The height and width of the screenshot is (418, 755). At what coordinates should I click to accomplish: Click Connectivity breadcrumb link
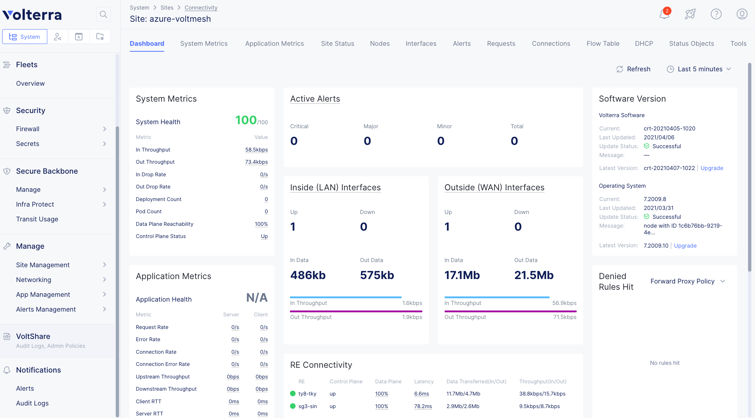coord(201,8)
